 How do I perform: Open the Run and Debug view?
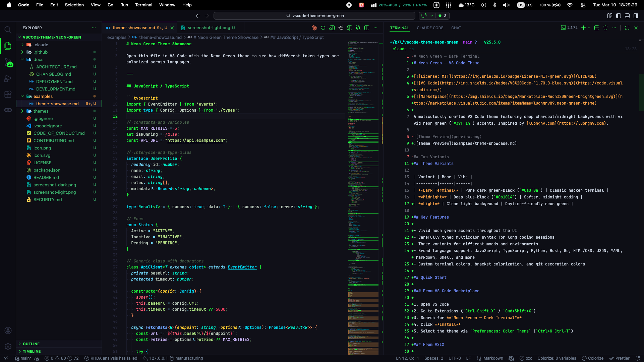(8, 78)
